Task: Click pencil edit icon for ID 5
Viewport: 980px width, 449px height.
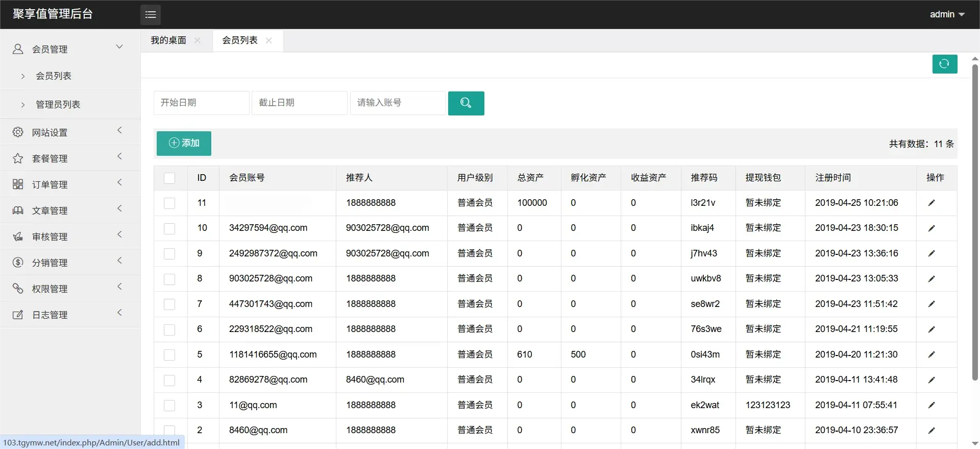Action: click(932, 355)
